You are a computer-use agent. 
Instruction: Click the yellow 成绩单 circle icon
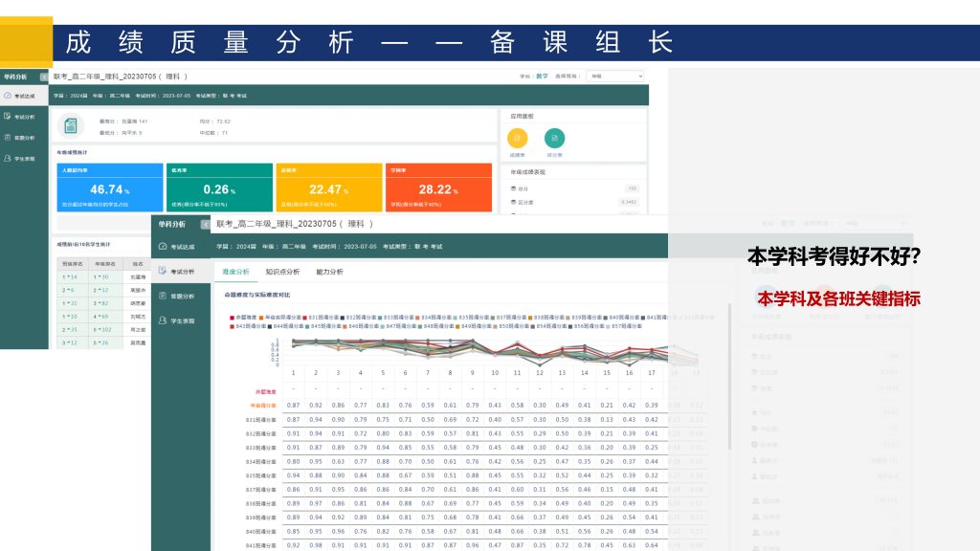click(x=517, y=138)
